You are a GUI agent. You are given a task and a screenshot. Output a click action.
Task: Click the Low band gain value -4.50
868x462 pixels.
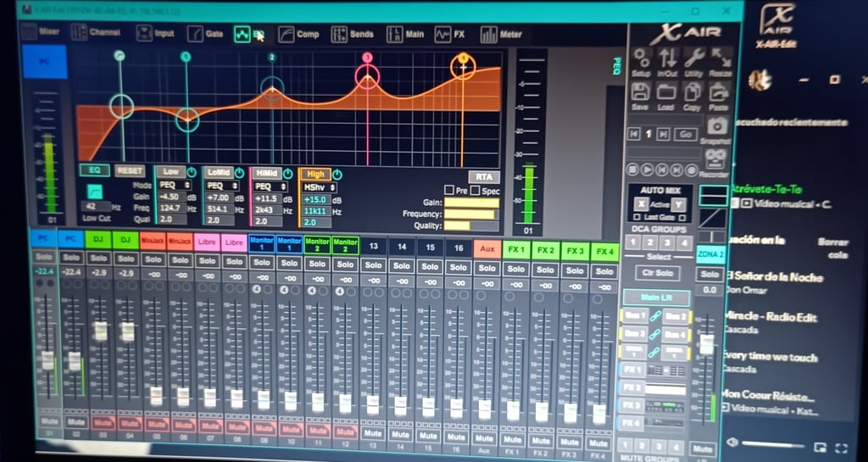coord(170,197)
